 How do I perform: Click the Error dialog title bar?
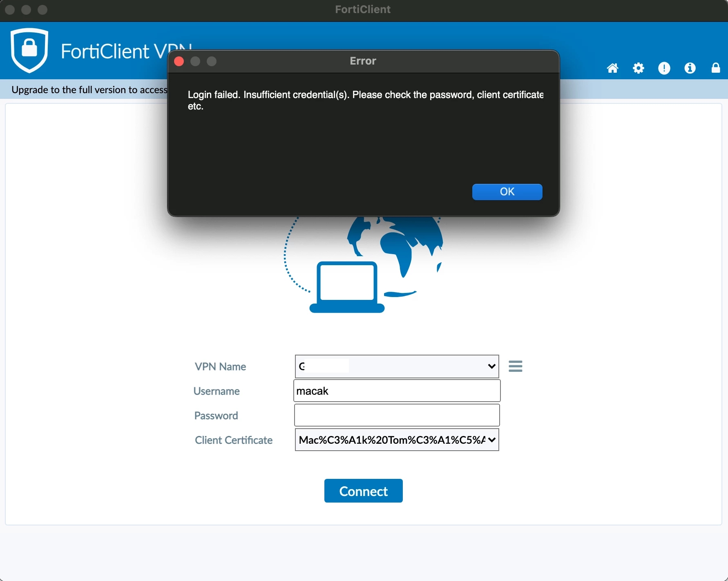(363, 61)
